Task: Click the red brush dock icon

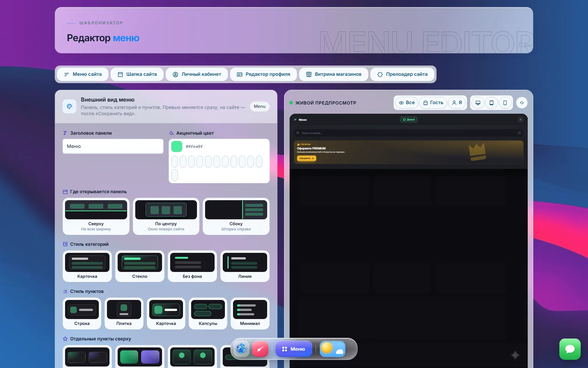Action: [260, 349]
